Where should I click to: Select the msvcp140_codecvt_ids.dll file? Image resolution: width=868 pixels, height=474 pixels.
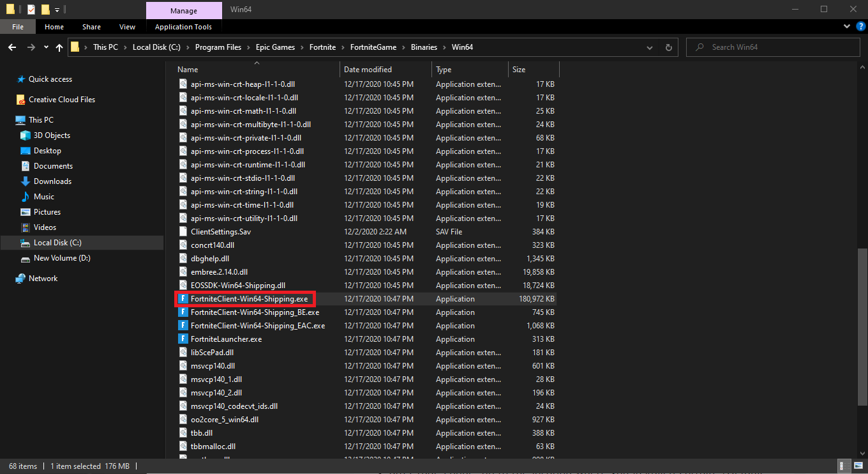[x=234, y=406]
